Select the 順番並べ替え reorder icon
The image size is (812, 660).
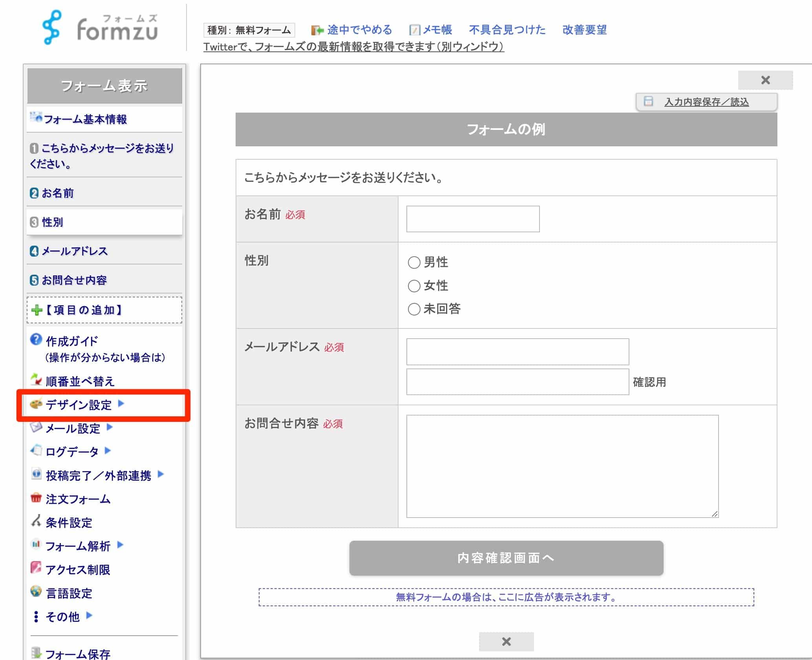(x=36, y=380)
